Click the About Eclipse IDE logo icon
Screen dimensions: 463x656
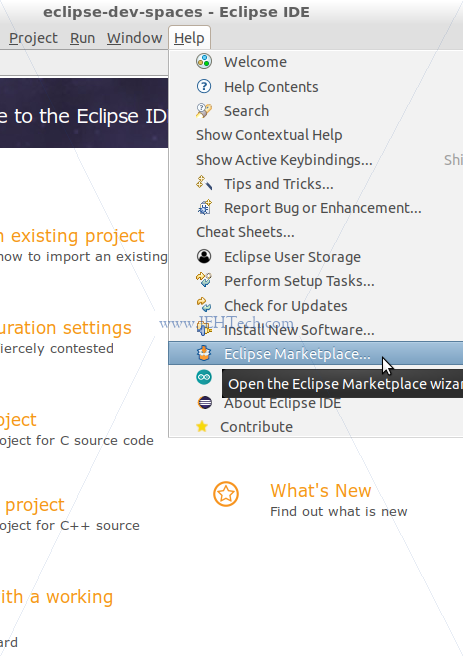tap(205, 402)
